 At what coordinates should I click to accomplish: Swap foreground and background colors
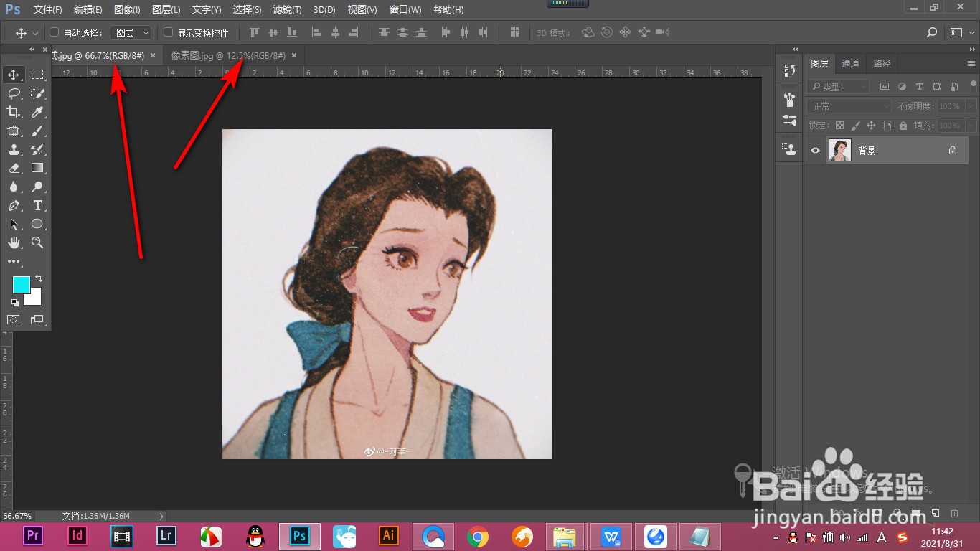39,278
